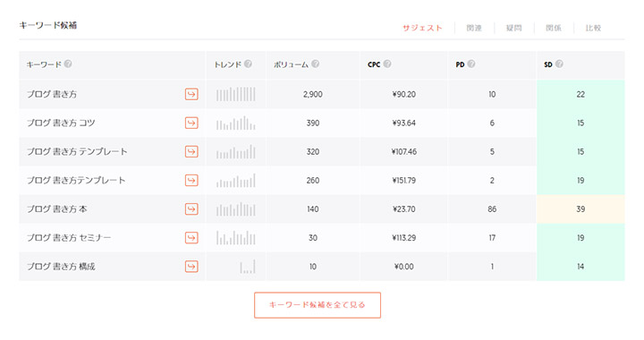Click keyword text ブログ 書き方 本
Viewport: 644px width, 340px height.
coord(57,209)
